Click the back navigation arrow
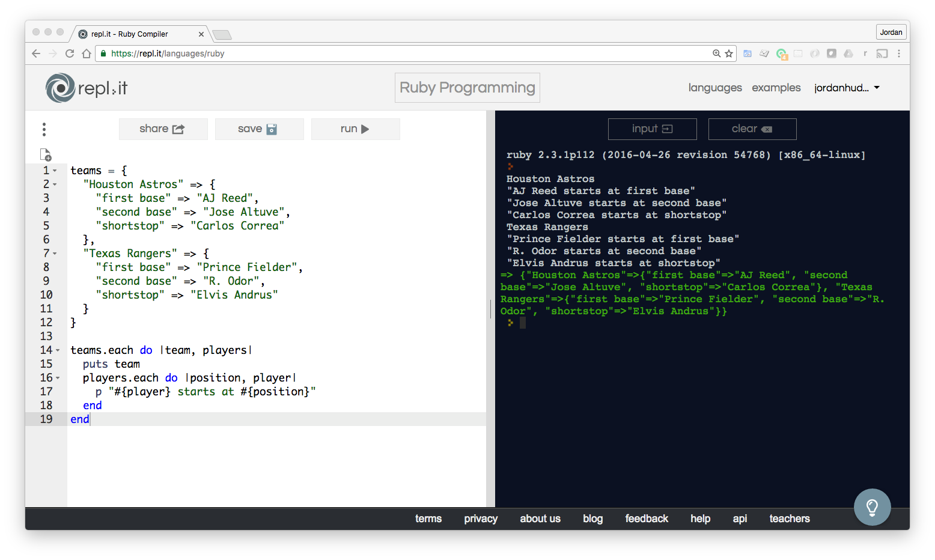The width and height of the screenshot is (935, 560). point(35,53)
